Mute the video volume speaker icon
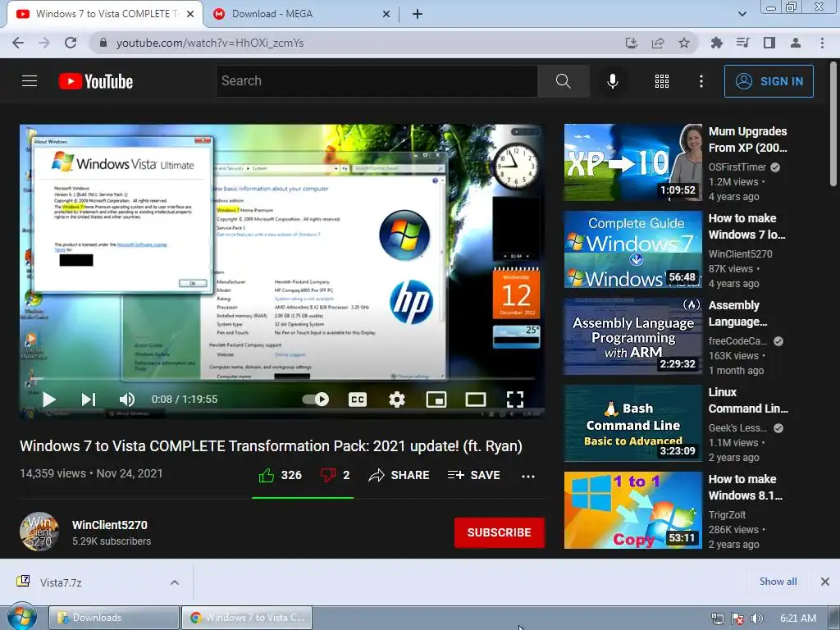This screenshot has width=840, height=630. pyautogui.click(x=127, y=399)
